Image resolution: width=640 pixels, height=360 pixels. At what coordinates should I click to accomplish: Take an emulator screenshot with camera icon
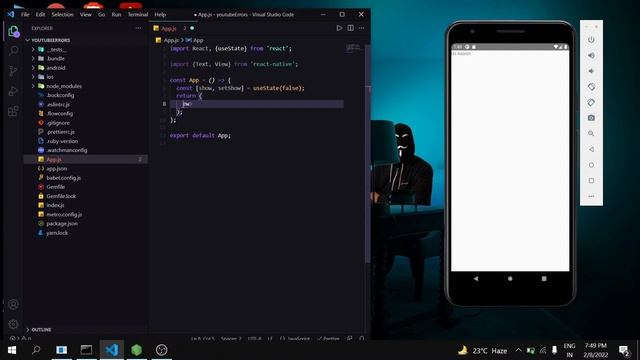(x=591, y=118)
